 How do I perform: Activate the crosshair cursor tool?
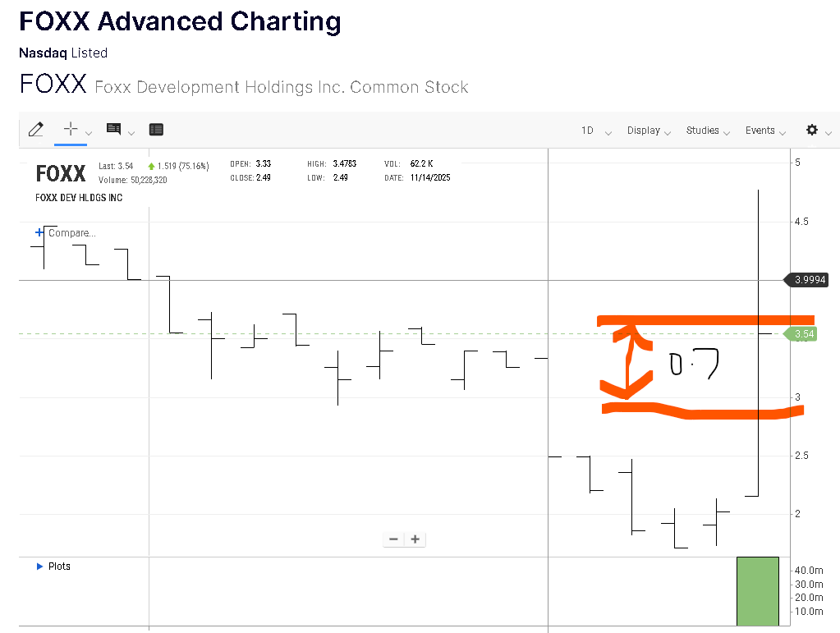click(71, 129)
